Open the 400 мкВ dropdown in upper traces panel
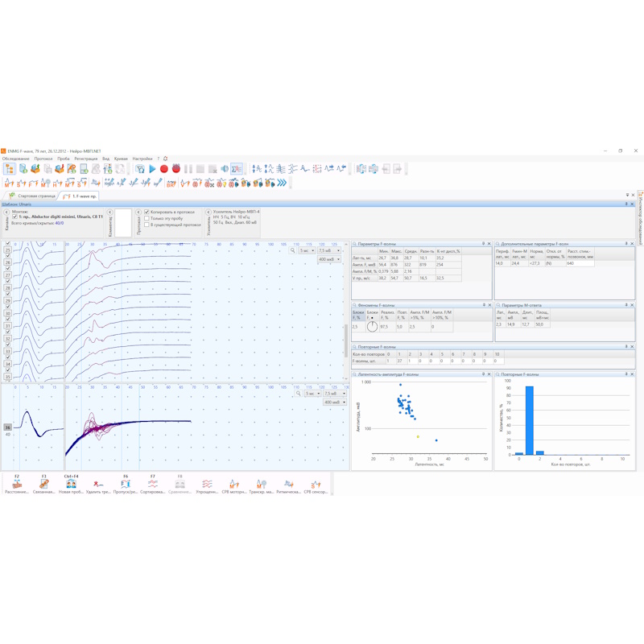The image size is (644, 644). 329,259
